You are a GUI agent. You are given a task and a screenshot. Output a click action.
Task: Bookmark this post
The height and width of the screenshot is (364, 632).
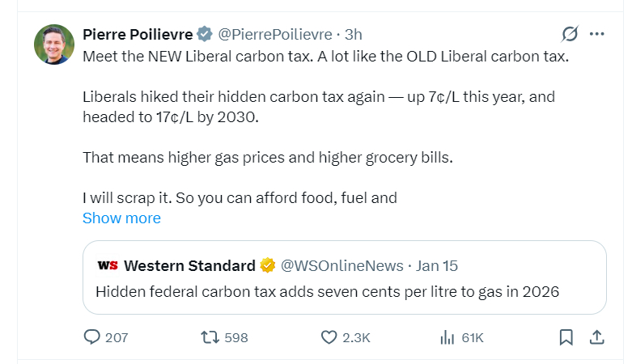click(x=566, y=337)
